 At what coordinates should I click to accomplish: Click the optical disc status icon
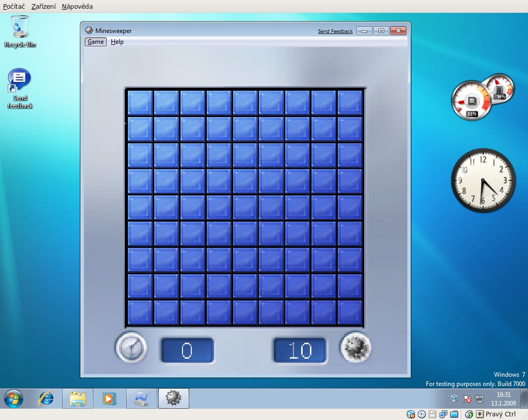(422, 414)
